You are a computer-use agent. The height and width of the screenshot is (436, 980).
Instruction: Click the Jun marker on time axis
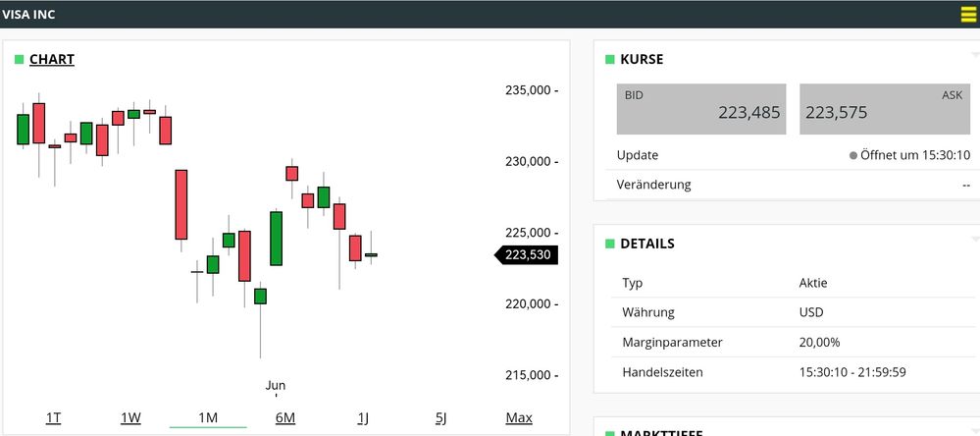pos(276,386)
